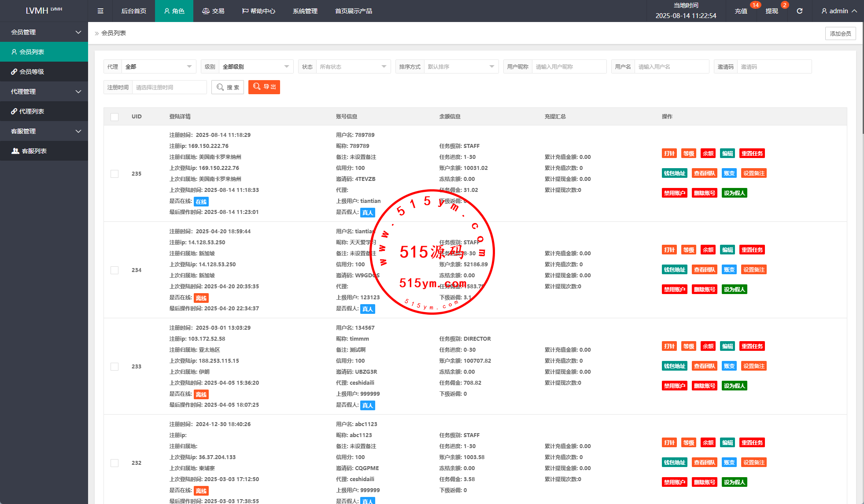Open the 代理 filter dropdown
The height and width of the screenshot is (504, 864).
pyautogui.click(x=159, y=67)
